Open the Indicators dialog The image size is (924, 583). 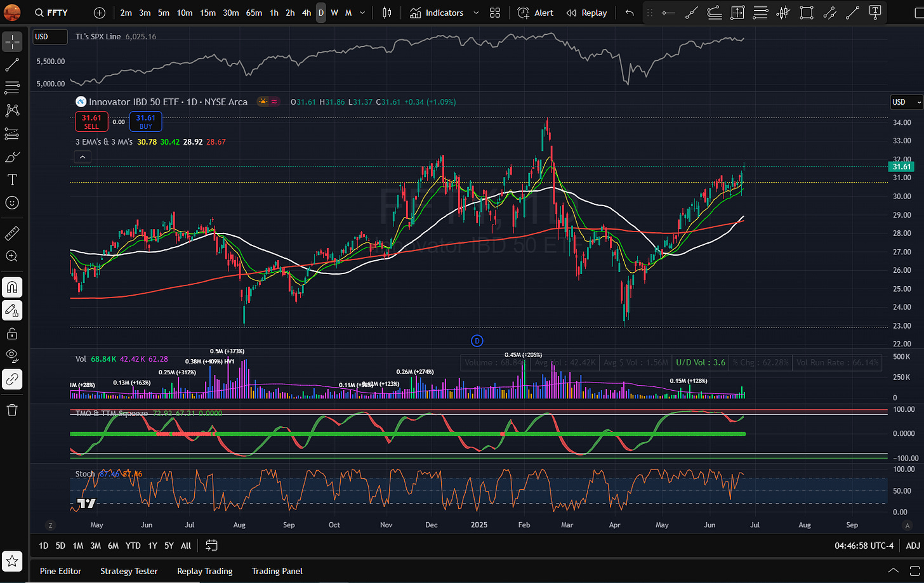tap(437, 13)
